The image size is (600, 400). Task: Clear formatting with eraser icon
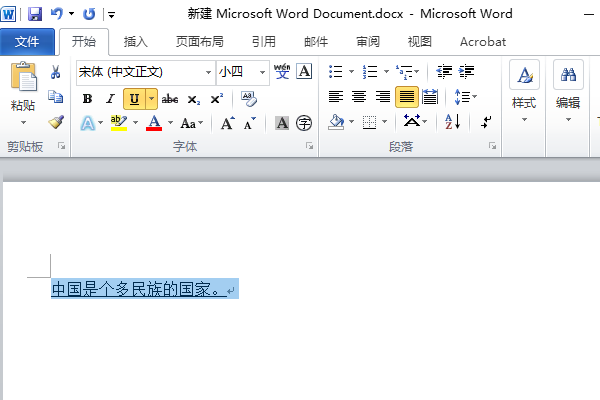[x=249, y=99]
